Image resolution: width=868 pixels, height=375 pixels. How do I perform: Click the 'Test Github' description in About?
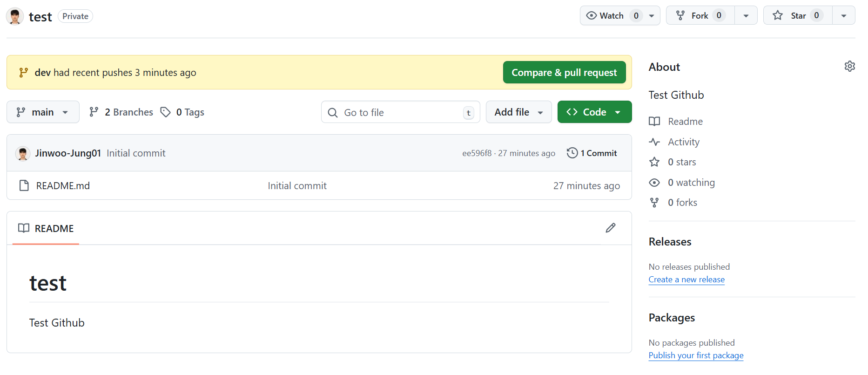pos(676,95)
